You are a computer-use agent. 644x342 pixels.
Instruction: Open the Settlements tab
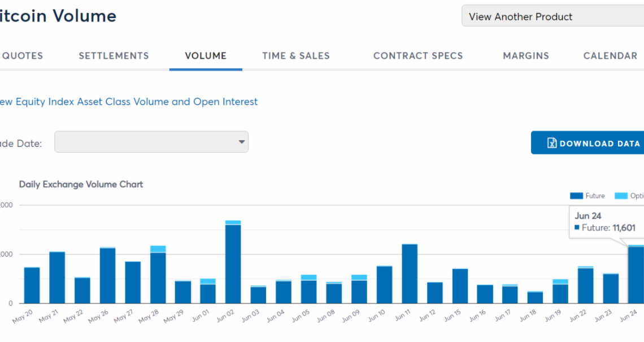pos(114,55)
